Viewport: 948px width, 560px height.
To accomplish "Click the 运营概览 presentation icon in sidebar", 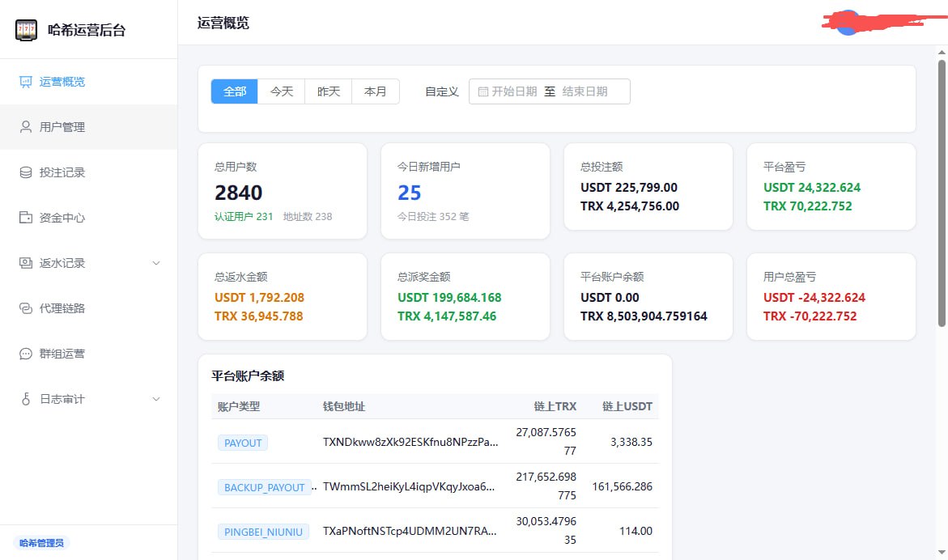I will [x=25, y=82].
